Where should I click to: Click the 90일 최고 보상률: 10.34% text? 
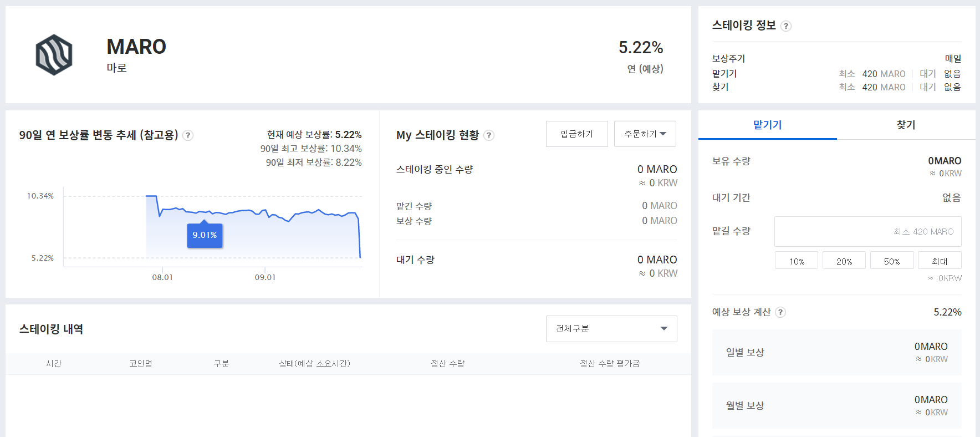pos(311,149)
